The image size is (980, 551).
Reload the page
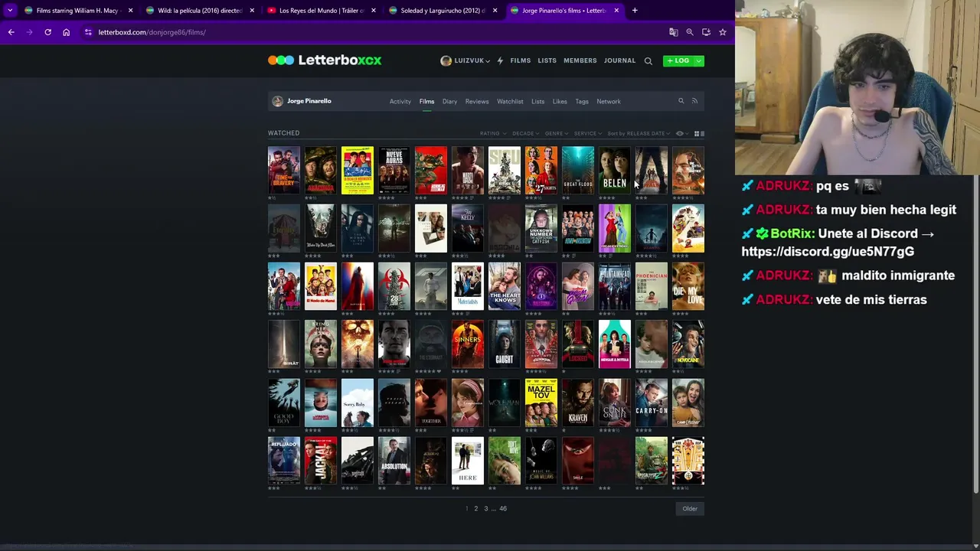(x=47, y=32)
